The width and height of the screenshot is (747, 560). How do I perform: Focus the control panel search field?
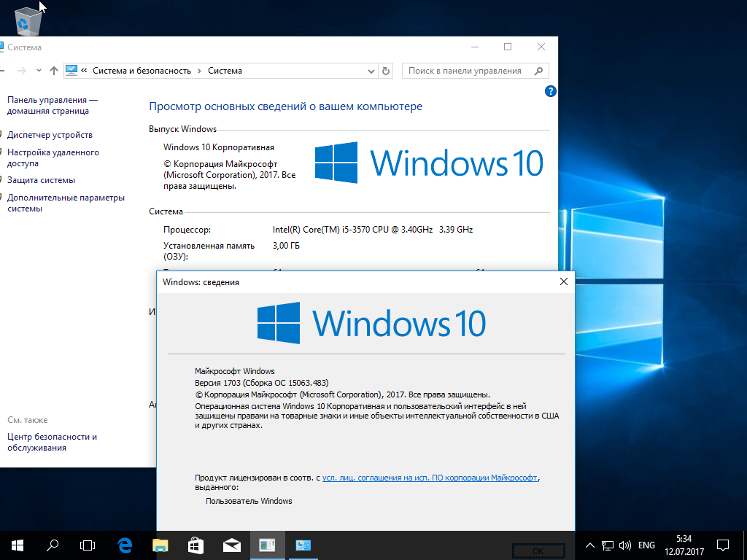pos(476,71)
